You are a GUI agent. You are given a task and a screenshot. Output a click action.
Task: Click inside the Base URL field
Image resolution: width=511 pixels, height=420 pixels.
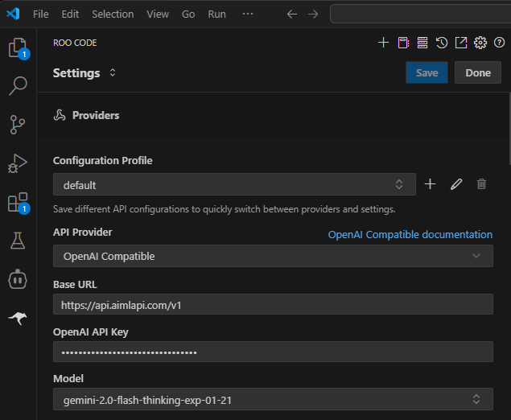click(x=273, y=305)
